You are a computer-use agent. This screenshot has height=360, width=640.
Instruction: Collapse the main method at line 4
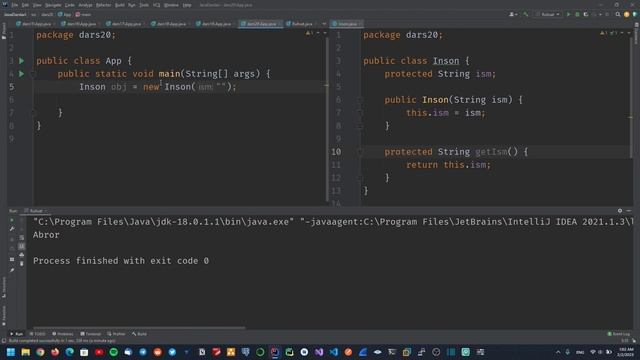(33, 74)
